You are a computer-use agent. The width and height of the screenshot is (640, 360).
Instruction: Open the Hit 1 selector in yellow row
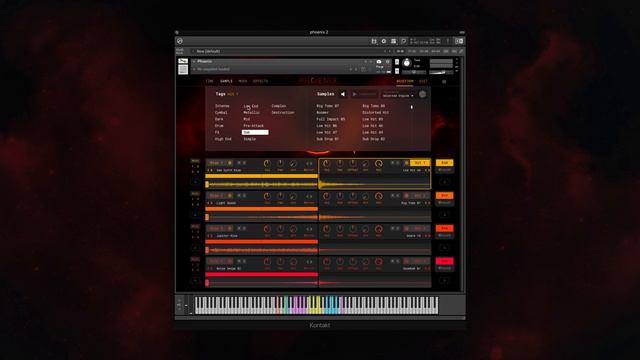click(420, 163)
